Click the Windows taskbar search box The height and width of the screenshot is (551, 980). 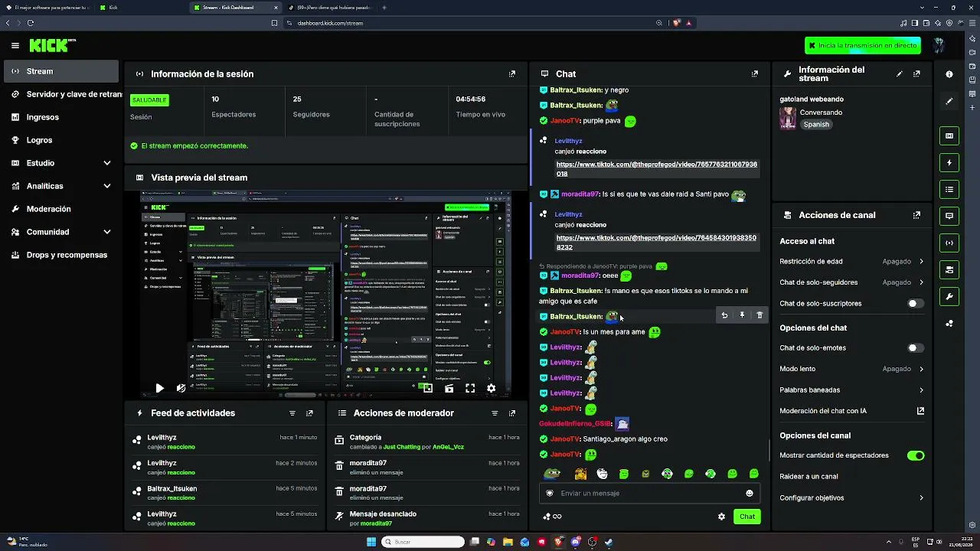coord(423,542)
